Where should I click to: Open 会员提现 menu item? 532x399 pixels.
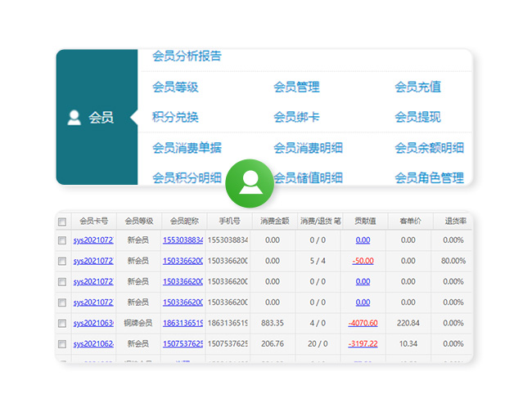(x=417, y=118)
